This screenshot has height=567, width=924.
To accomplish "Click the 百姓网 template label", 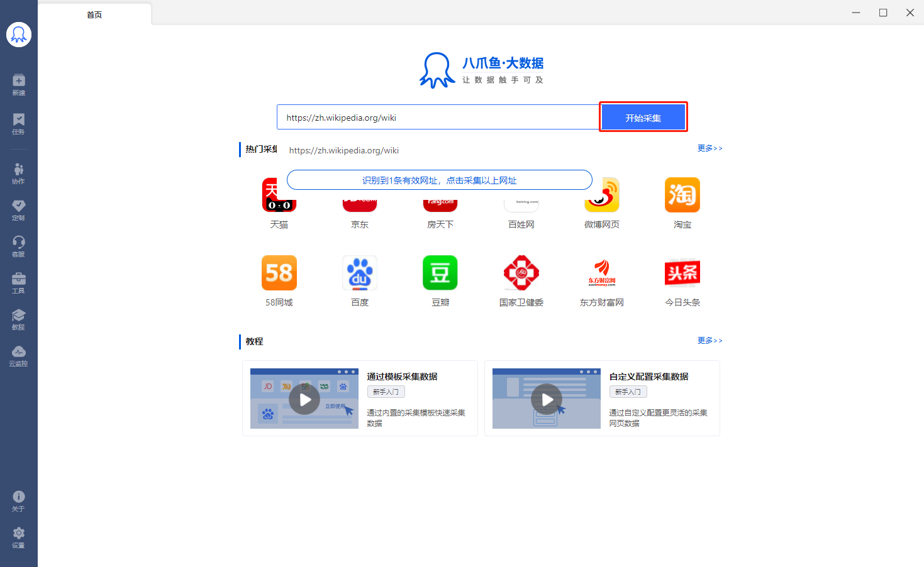I will coord(521,224).
